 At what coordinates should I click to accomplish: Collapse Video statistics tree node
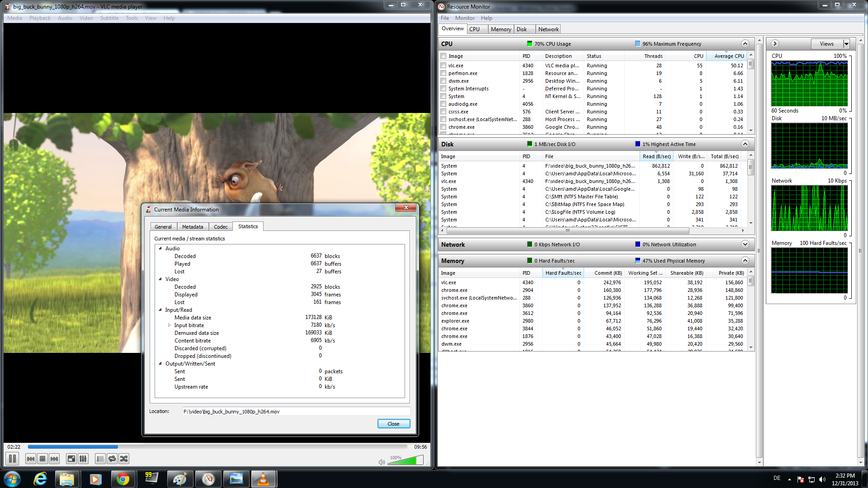tap(160, 279)
